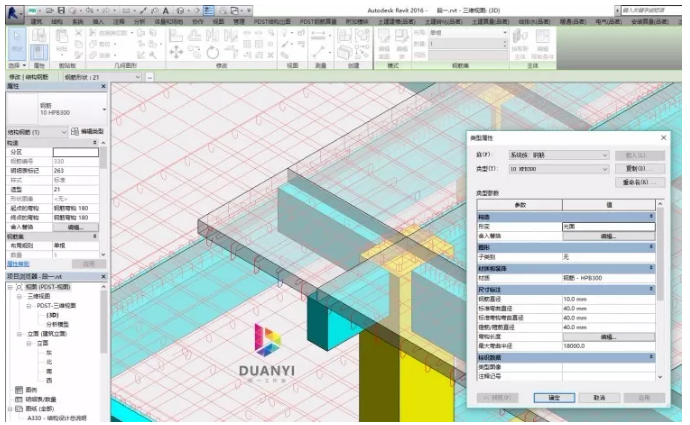
Task: Collapse the 立面 (建筑立面) tree node
Action: 19,334
